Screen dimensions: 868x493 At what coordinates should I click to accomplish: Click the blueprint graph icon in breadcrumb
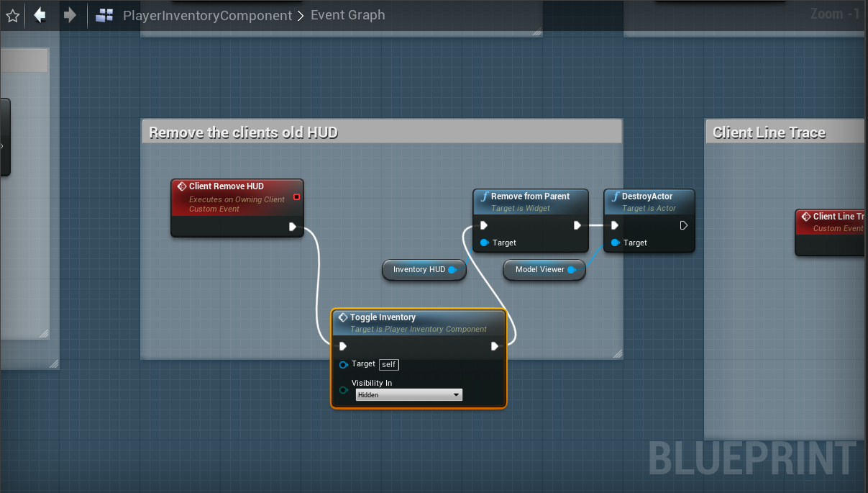point(105,15)
